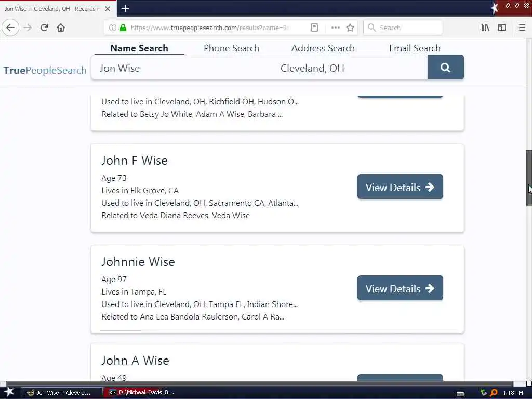Reload the current page

tap(44, 28)
